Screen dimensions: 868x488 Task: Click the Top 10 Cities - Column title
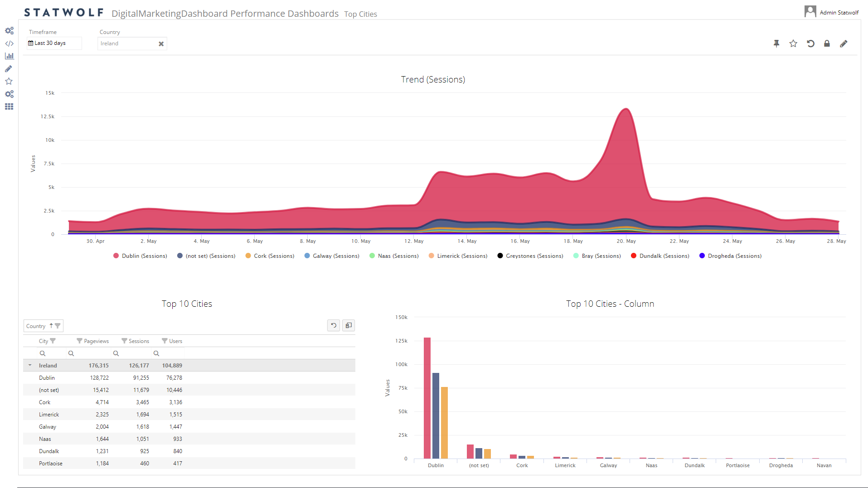pyautogui.click(x=610, y=304)
